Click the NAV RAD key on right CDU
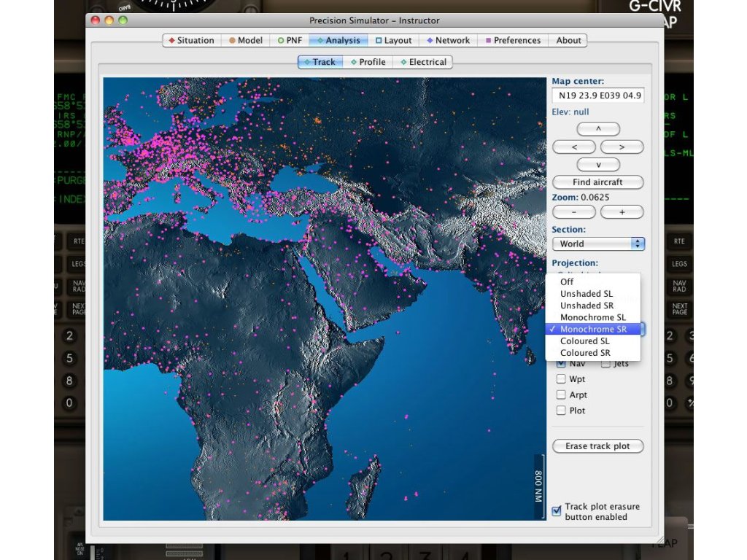The image size is (747, 560). pos(679,286)
